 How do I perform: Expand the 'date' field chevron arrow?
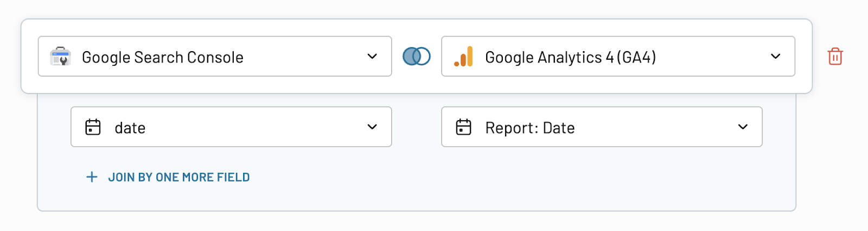[372, 127]
